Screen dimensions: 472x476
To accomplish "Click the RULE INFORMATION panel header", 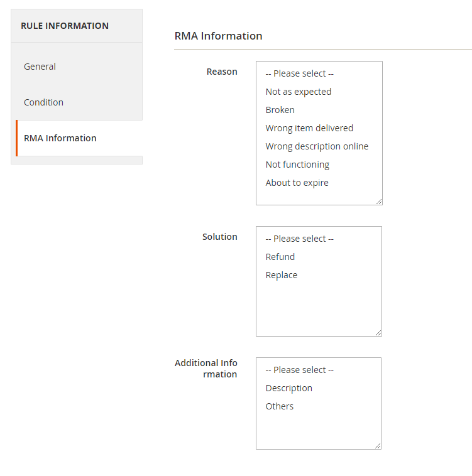I will tap(65, 26).
